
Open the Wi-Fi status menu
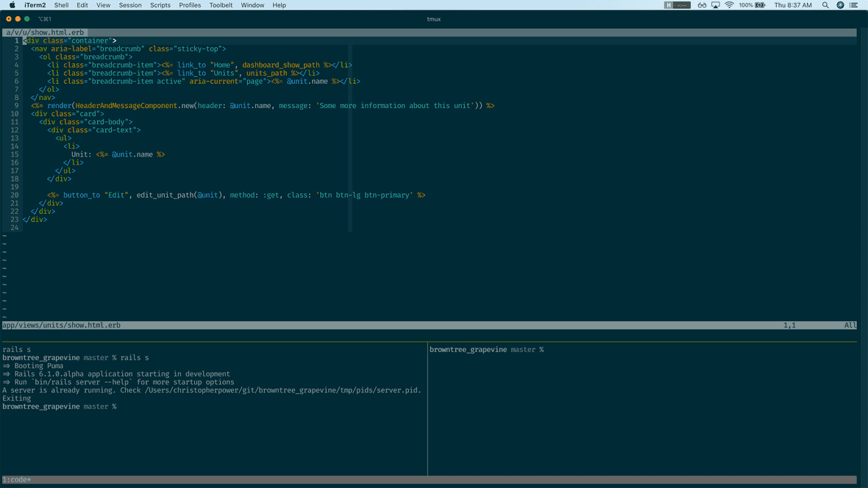click(730, 5)
